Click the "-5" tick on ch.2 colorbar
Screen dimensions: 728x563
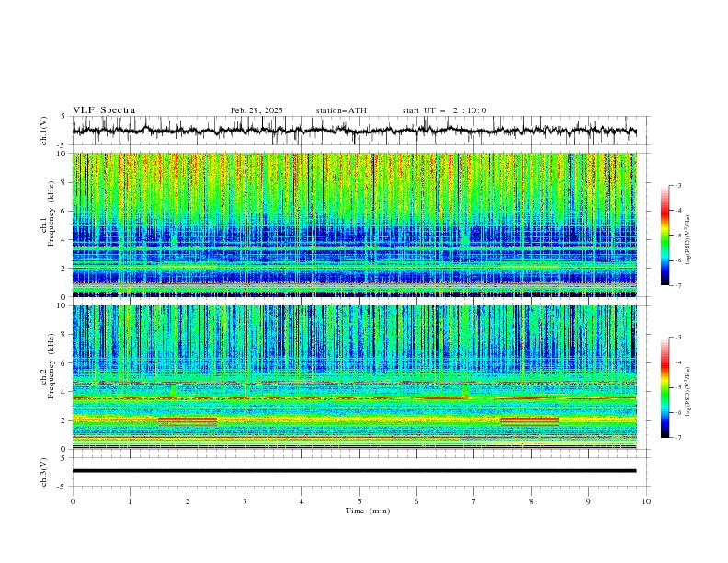[x=677, y=387]
